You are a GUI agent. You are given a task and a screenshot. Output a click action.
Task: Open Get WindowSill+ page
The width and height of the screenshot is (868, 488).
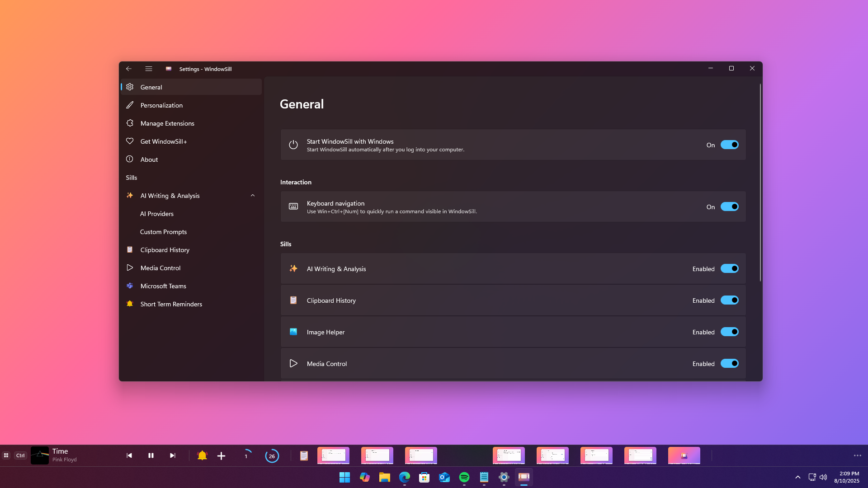(163, 141)
